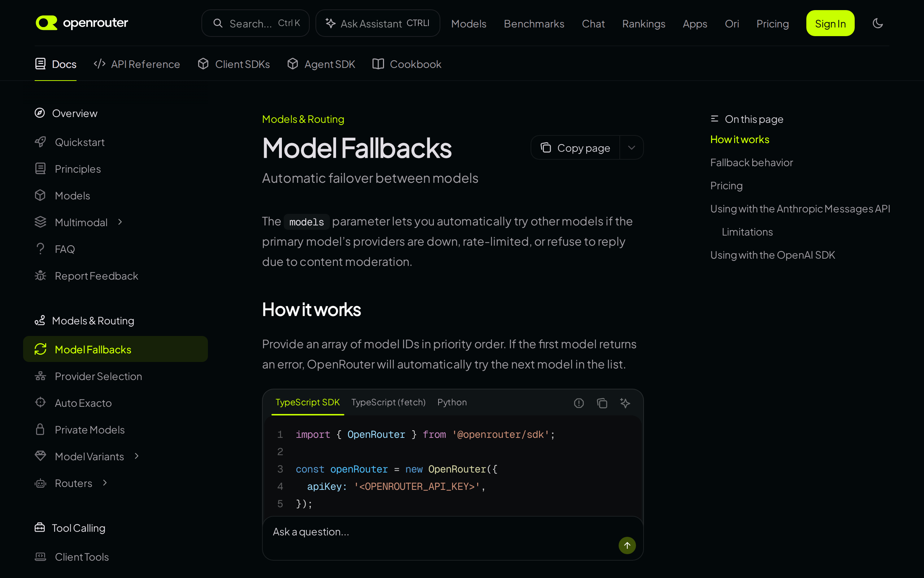This screenshot has width=924, height=578.
Task: Click the Model Fallbacks refresh icon
Action: tap(40, 349)
